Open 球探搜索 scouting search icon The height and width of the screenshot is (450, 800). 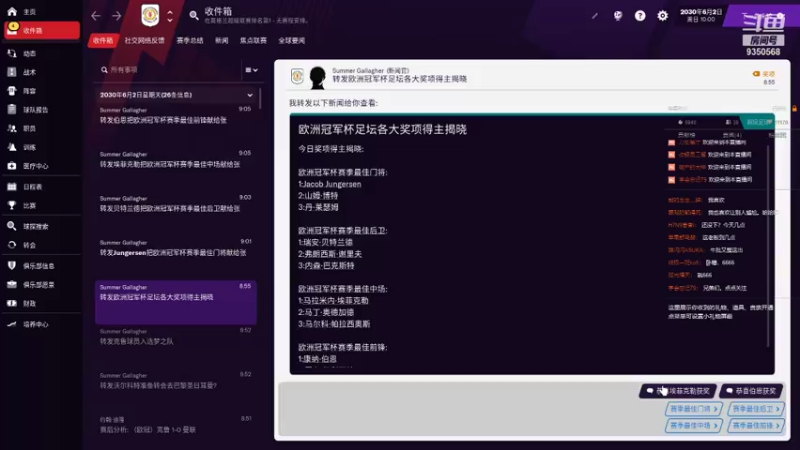(12, 226)
